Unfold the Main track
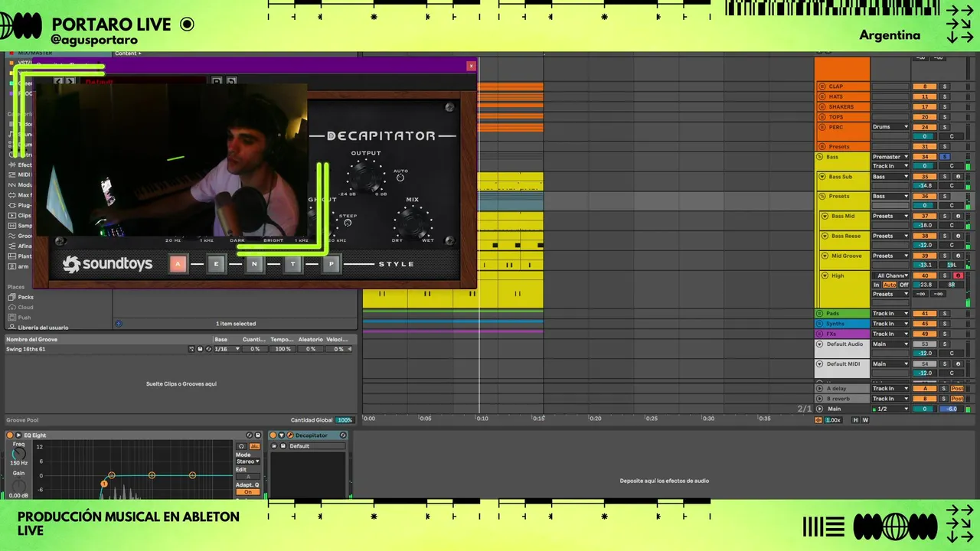The height and width of the screenshot is (551, 980). [820, 409]
